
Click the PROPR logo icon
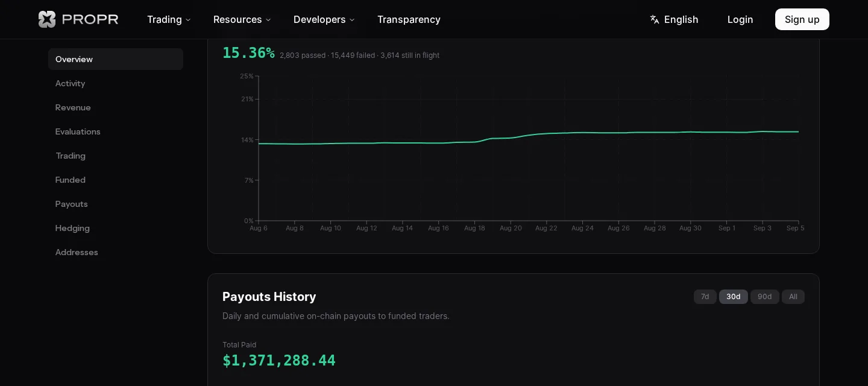pyautogui.click(x=47, y=19)
